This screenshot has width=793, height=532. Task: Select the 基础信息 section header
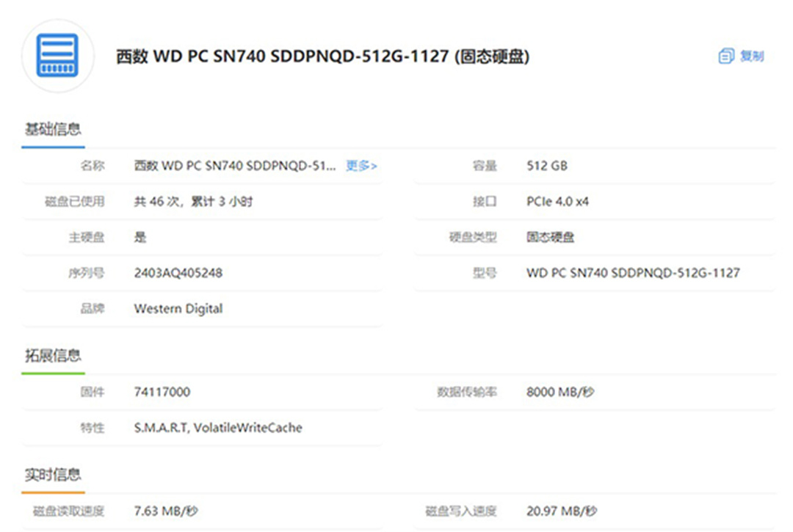[x=53, y=130]
